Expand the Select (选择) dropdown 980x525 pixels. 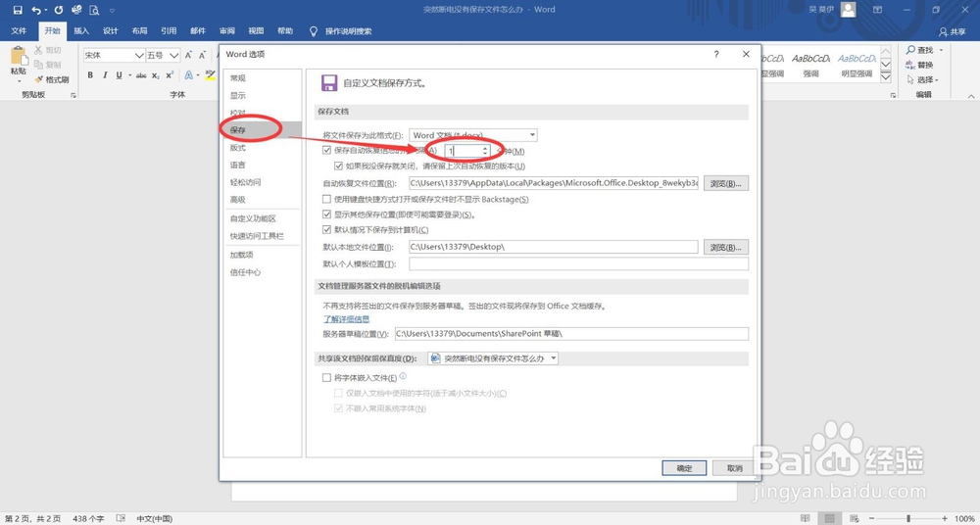(937, 80)
